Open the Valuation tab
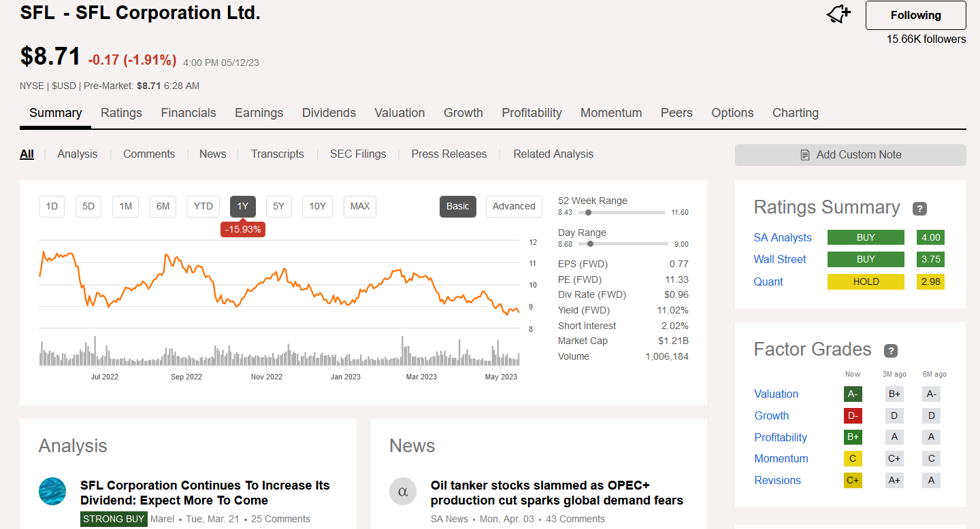The height and width of the screenshot is (529, 980). 399,113
